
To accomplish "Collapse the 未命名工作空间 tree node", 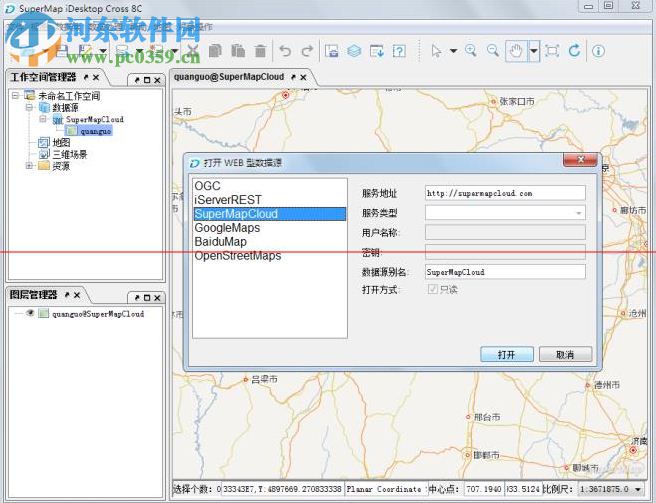I will click(x=15, y=95).
